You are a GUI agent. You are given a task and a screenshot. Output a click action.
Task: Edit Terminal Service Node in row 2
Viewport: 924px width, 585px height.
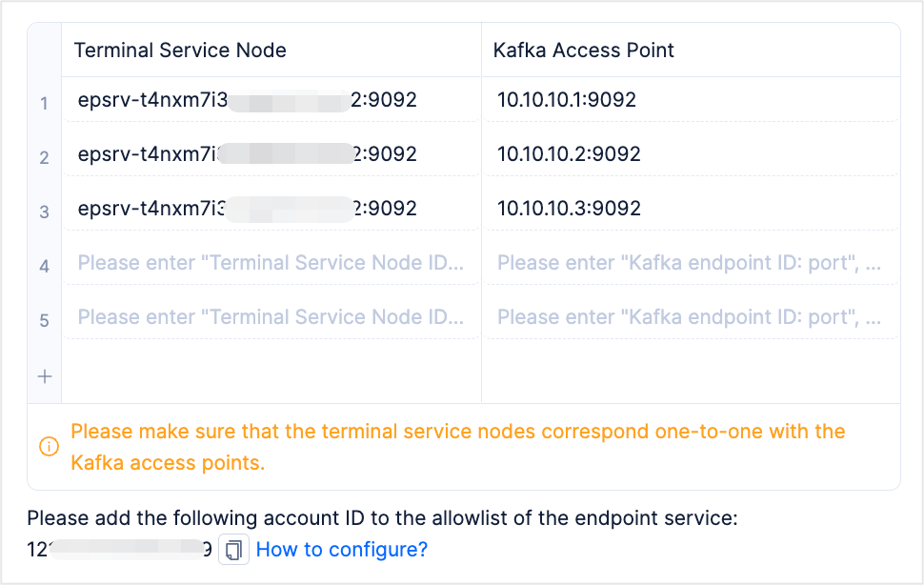coord(271,154)
